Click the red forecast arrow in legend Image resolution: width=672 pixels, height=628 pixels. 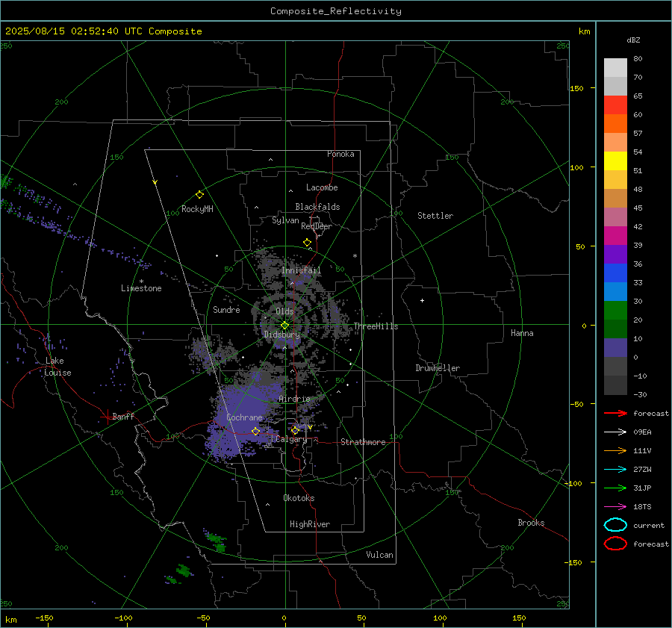615,413
